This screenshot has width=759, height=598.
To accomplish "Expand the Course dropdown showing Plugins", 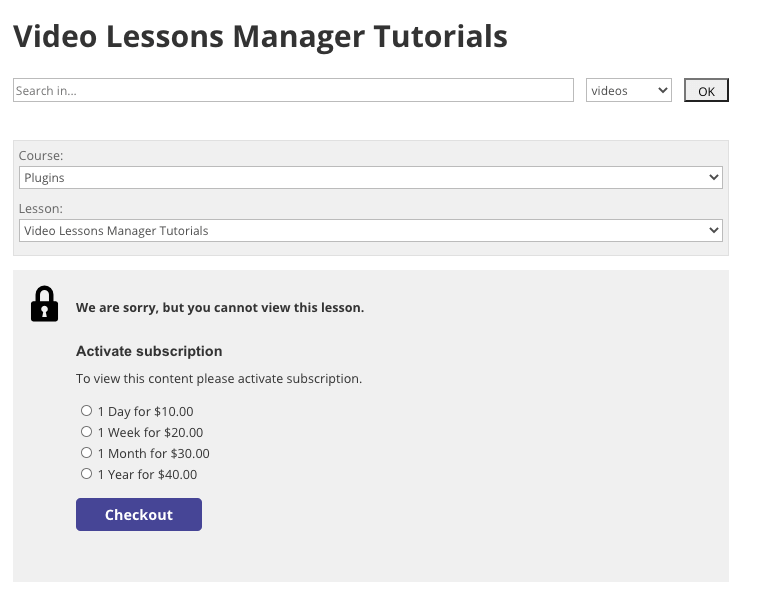I will pyautogui.click(x=370, y=177).
